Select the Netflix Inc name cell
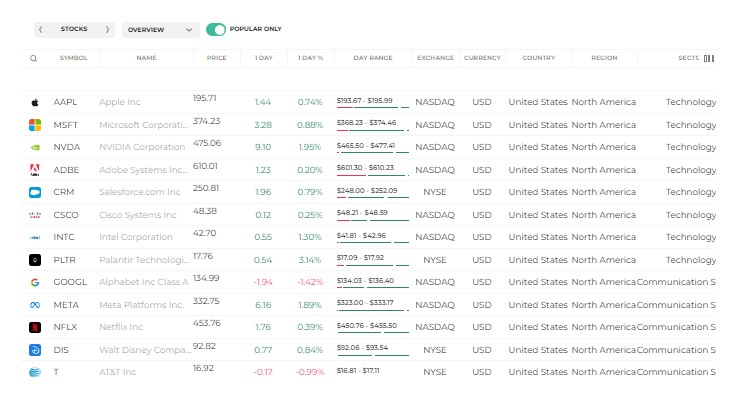Viewport: 736px width, 395px height. point(121,327)
